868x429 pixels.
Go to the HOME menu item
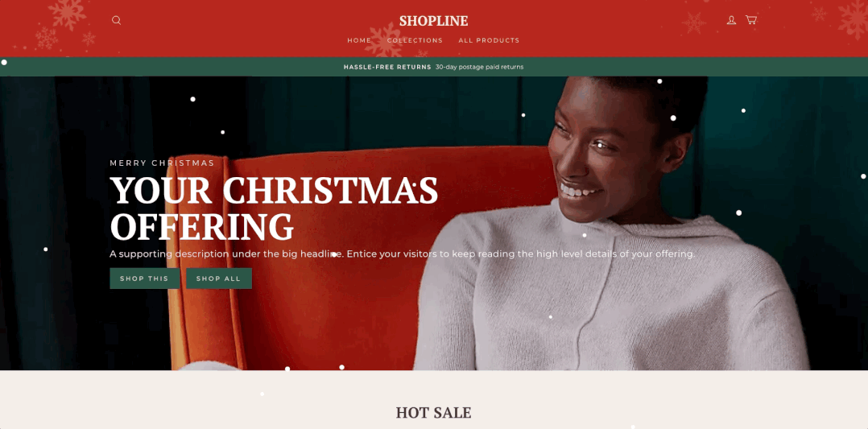(359, 40)
